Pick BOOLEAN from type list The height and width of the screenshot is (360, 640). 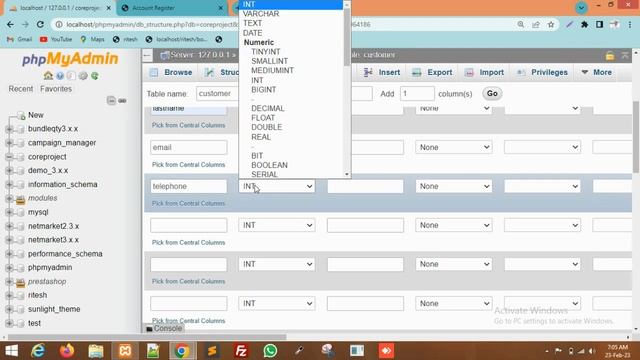269,165
